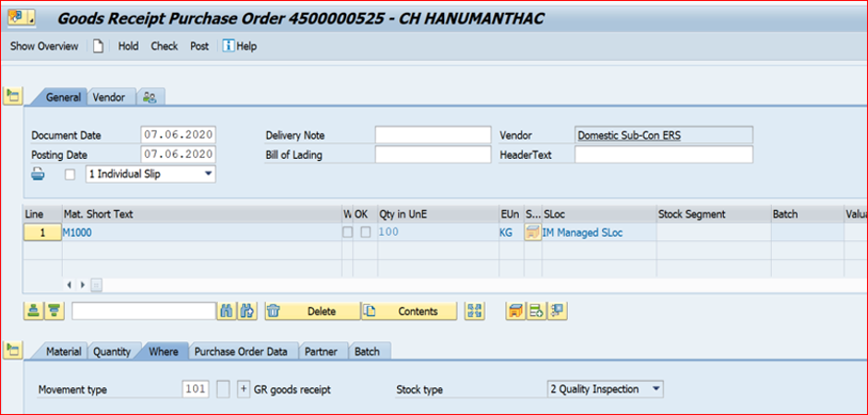This screenshot has width=868, height=415.
Task: Click the Bill of Lading input field
Action: [x=433, y=154]
